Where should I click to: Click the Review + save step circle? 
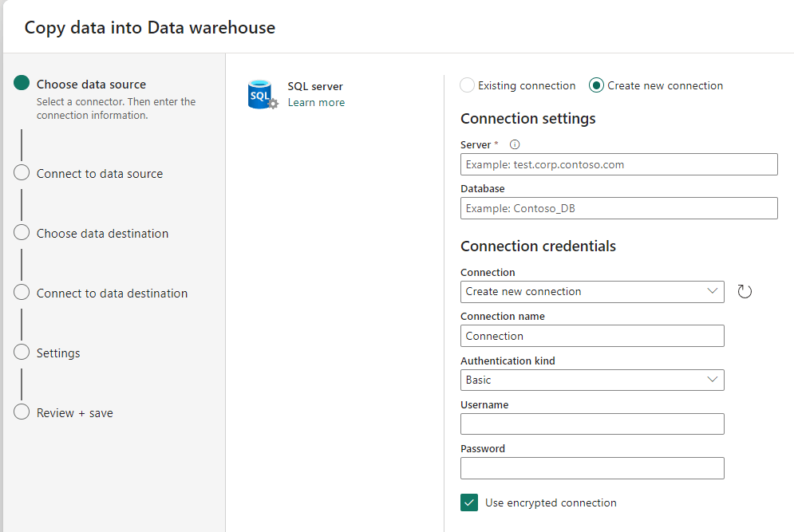(x=22, y=412)
